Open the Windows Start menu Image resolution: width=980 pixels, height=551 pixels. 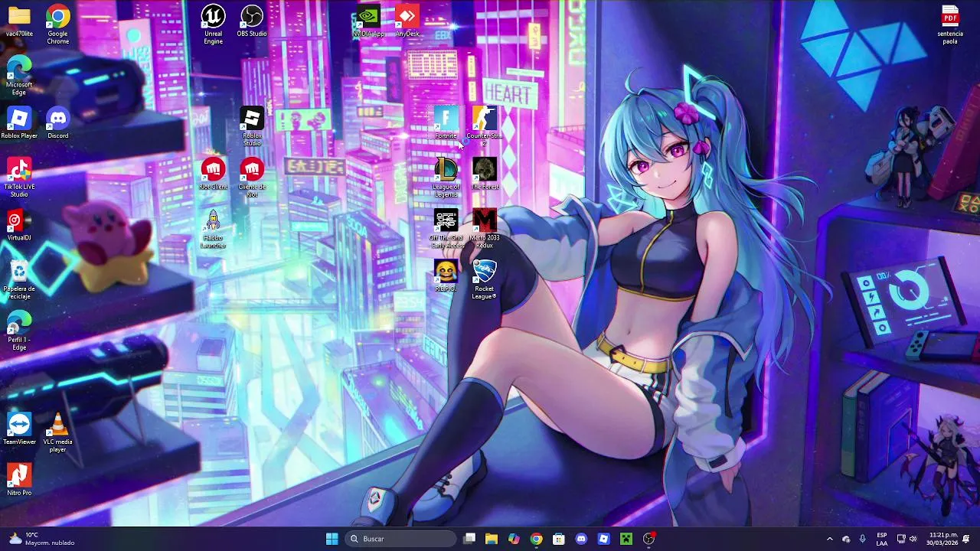pyautogui.click(x=332, y=539)
